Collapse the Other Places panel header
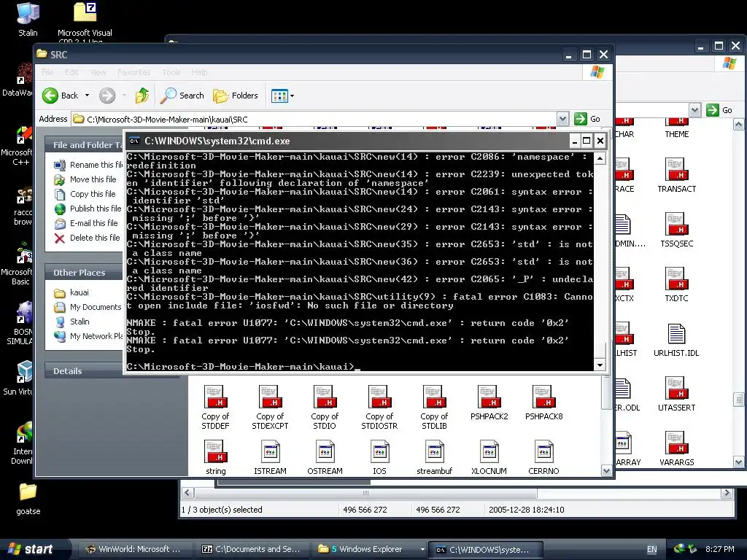This screenshot has height=560, width=747. (84, 273)
